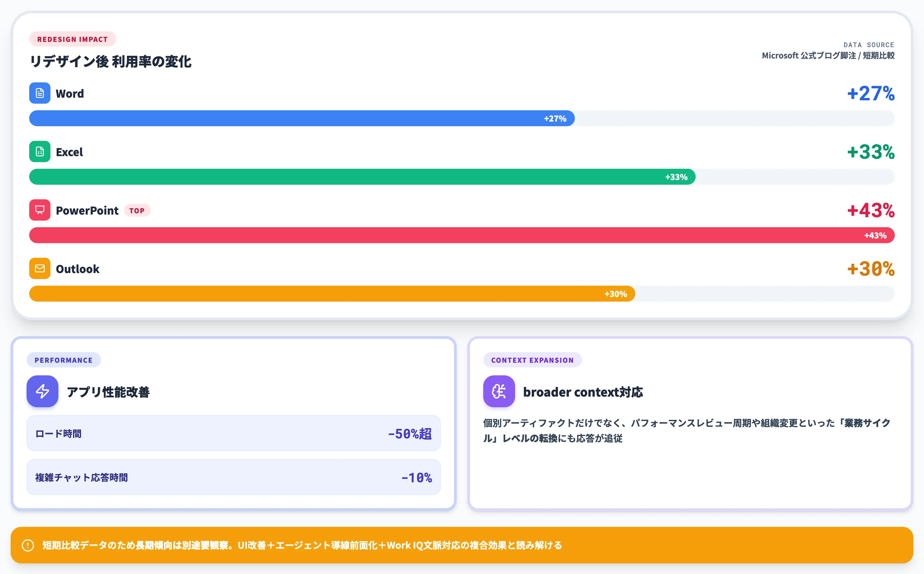Image resolution: width=924 pixels, height=574 pixels.
Task: Click the Microsoft 公式ブログ脚注 source text
Action: click(x=828, y=55)
